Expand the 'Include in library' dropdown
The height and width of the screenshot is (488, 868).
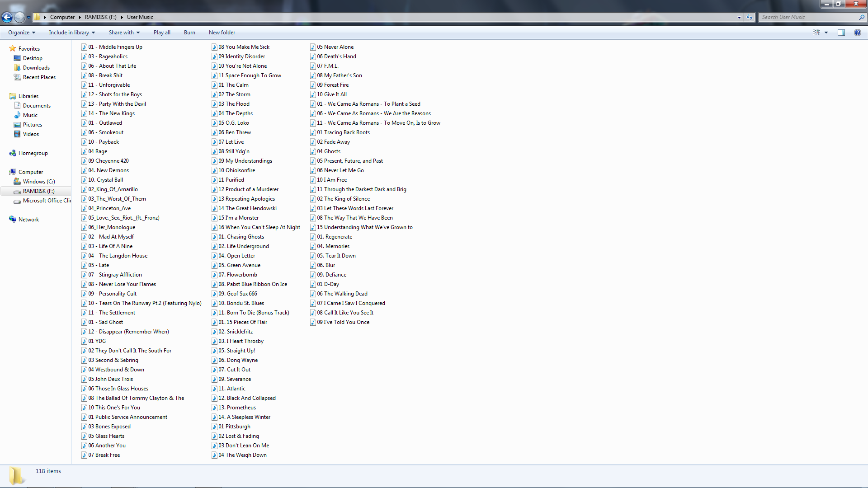(x=72, y=33)
